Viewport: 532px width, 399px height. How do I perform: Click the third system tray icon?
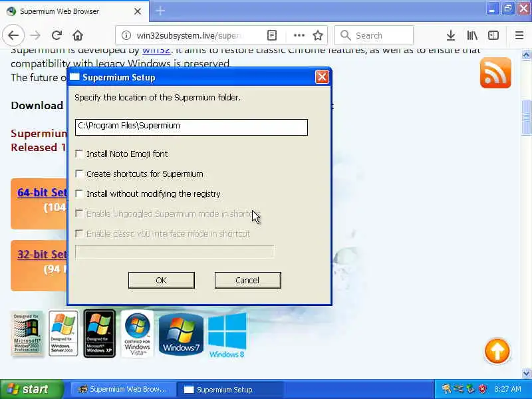(470, 389)
